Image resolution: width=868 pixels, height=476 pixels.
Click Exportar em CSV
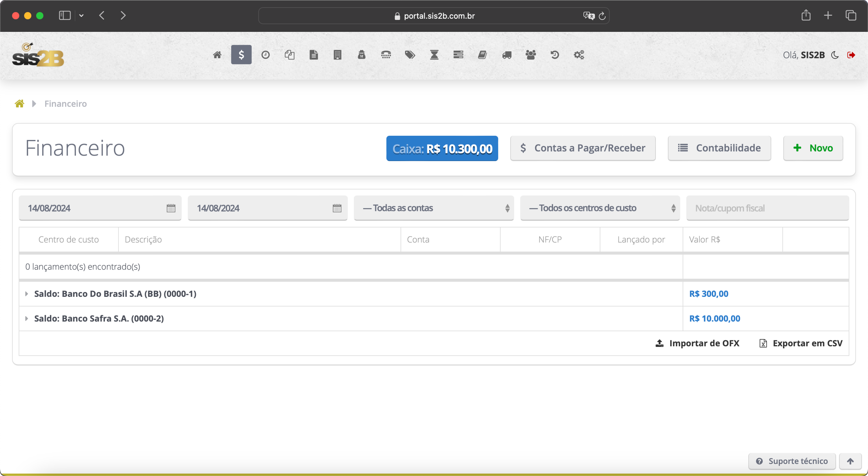pyautogui.click(x=801, y=343)
